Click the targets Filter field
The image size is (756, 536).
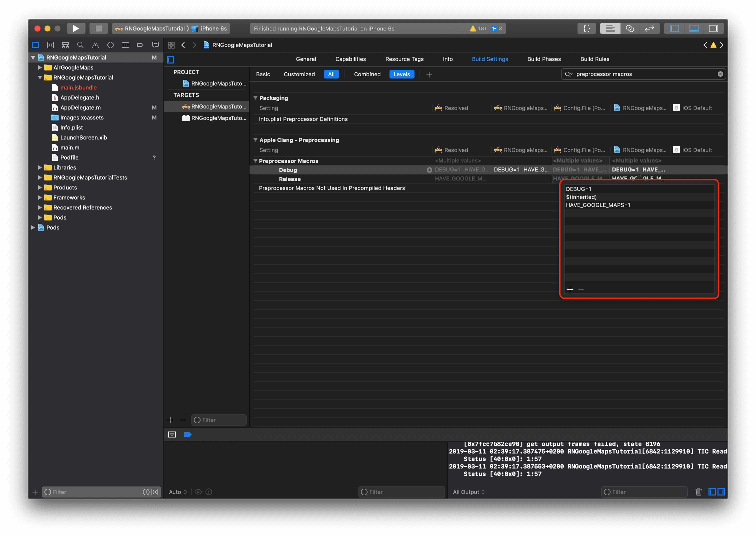[219, 420]
